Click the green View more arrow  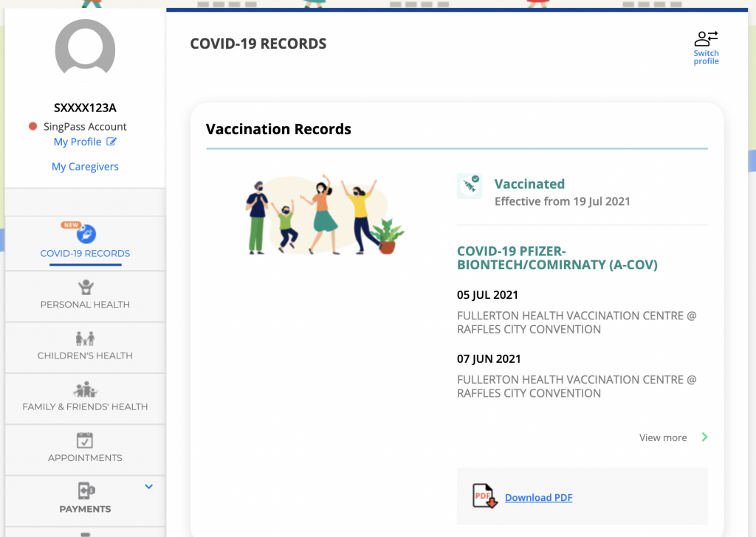click(704, 437)
